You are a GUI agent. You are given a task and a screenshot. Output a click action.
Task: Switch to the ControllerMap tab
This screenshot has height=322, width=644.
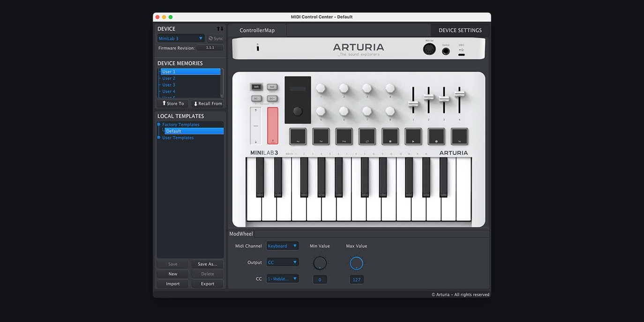[x=257, y=30]
